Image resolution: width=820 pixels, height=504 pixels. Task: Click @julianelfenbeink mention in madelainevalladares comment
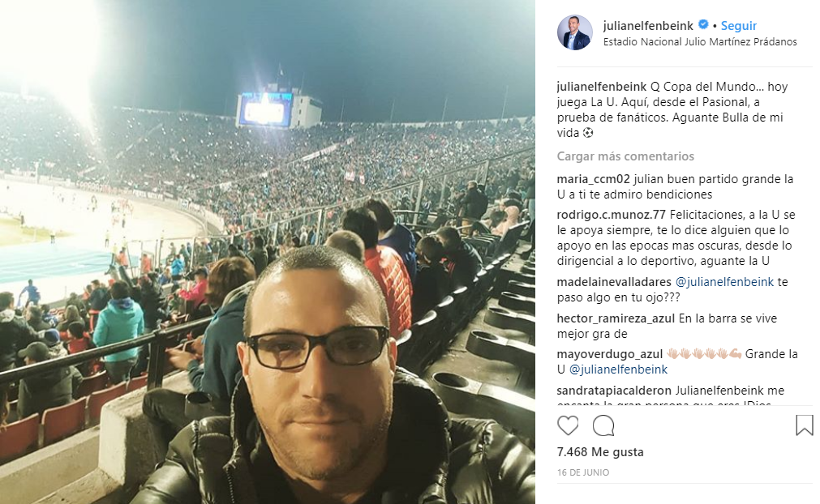tap(724, 282)
